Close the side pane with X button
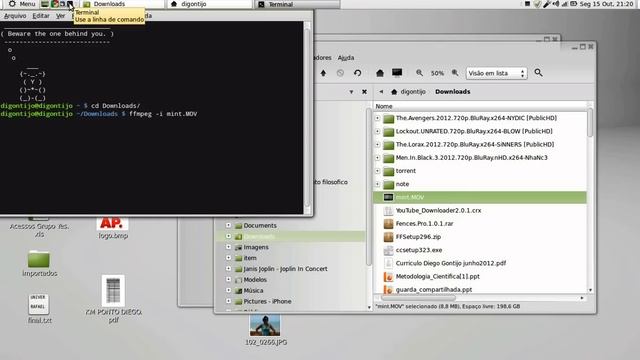The image size is (640, 360). 364,92
